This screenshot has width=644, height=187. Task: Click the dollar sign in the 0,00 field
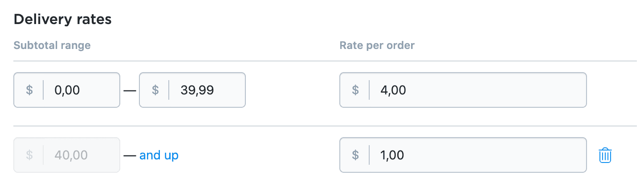pyautogui.click(x=29, y=90)
